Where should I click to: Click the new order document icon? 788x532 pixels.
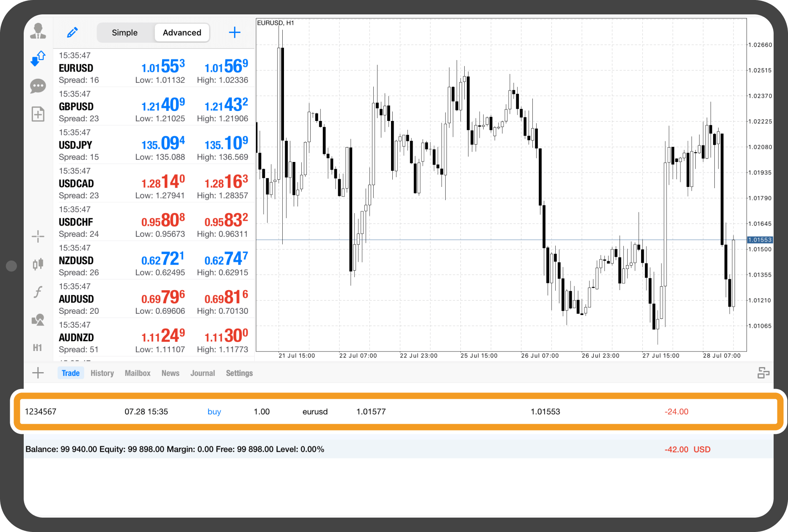(38, 114)
